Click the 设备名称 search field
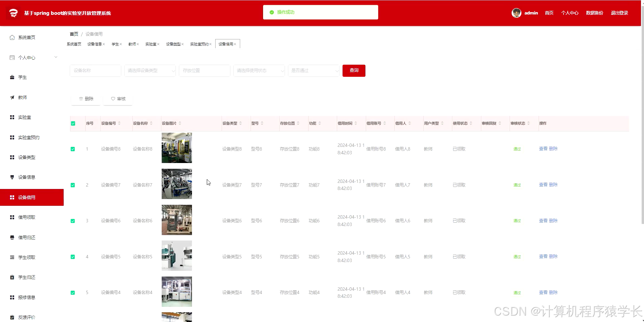The width and height of the screenshot is (644, 322). [x=95, y=71]
